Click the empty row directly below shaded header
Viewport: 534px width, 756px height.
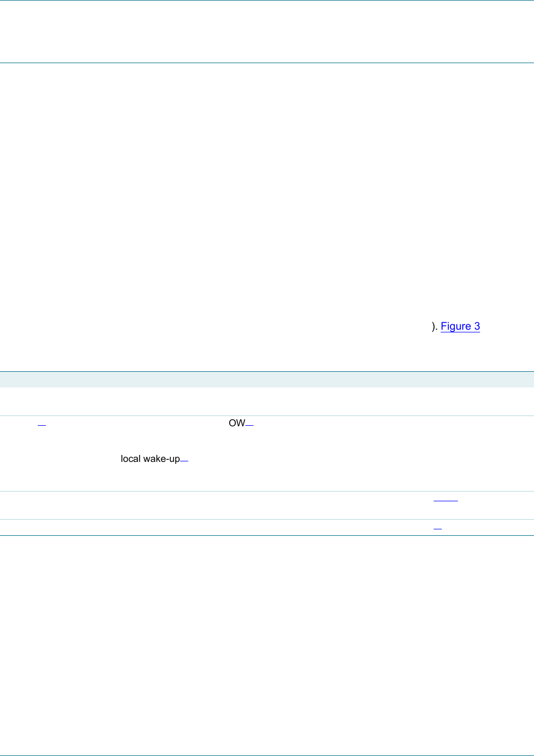[x=267, y=401]
